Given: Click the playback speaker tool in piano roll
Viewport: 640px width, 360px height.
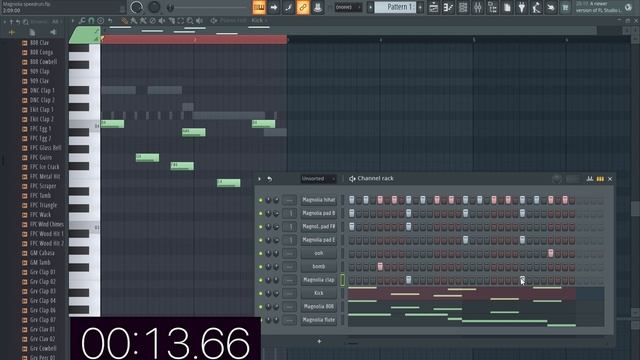Looking at the screenshot, I should click(x=200, y=20).
